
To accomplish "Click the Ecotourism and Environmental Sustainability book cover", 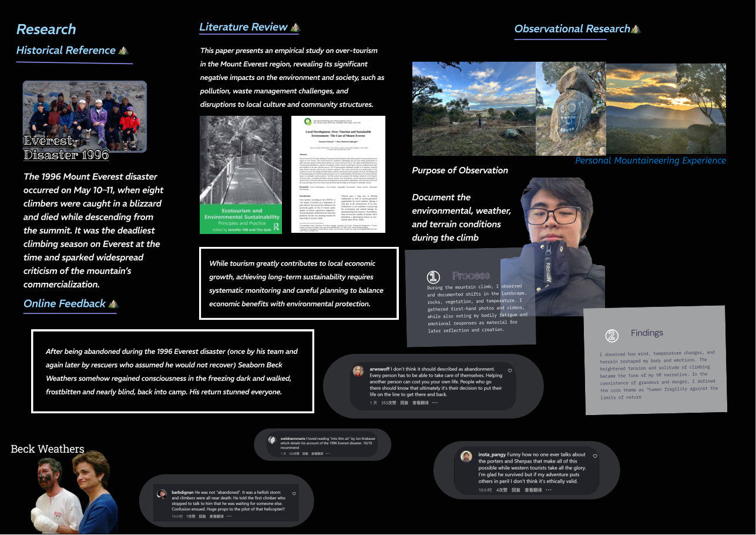I will 241,174.
